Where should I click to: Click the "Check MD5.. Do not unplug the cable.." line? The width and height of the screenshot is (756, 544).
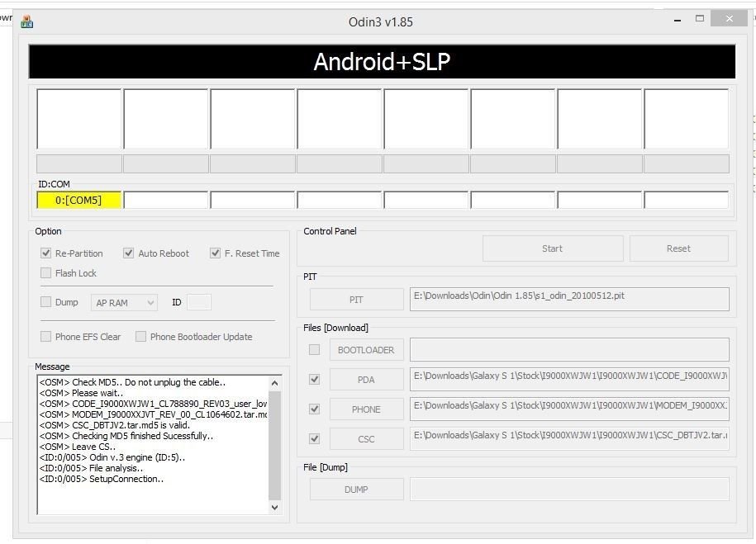(x=132, y=382)
